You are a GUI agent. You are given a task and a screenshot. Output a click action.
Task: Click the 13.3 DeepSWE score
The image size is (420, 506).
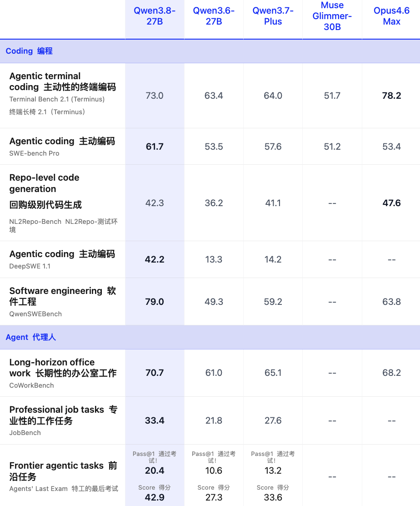click(x=214, y=259)
